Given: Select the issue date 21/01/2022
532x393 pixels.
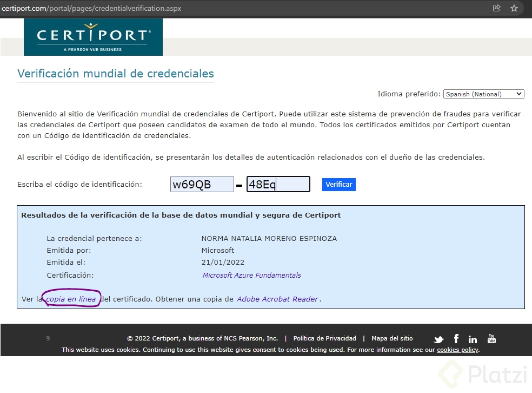Looking at the screenshot, I should click(x=223, y=262).
